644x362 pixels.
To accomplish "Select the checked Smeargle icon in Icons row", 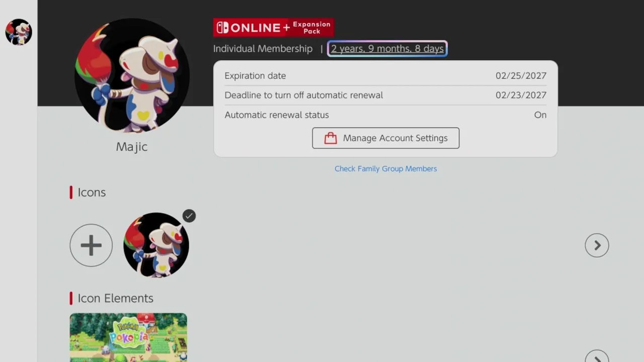I will click(x=156, y=245).
